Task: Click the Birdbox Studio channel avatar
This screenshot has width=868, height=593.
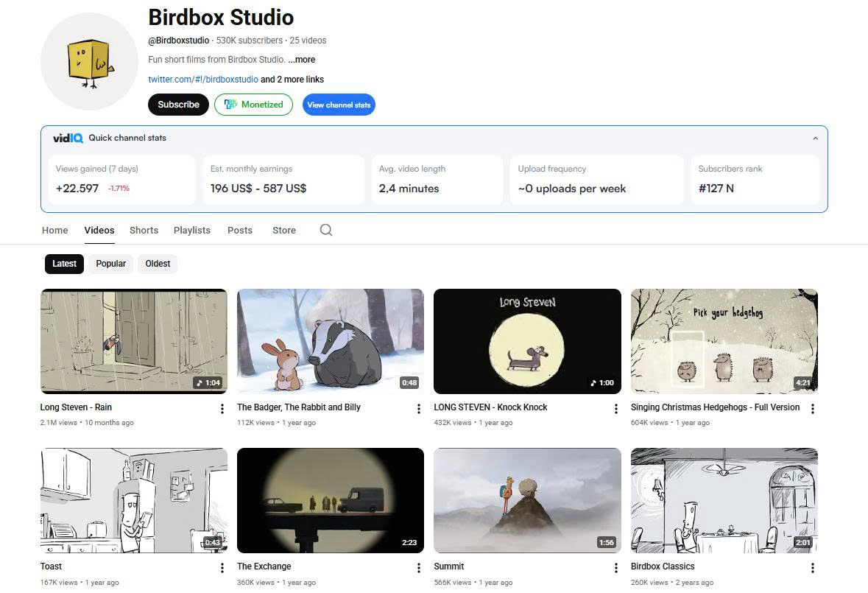Action: tap(89, 61)
